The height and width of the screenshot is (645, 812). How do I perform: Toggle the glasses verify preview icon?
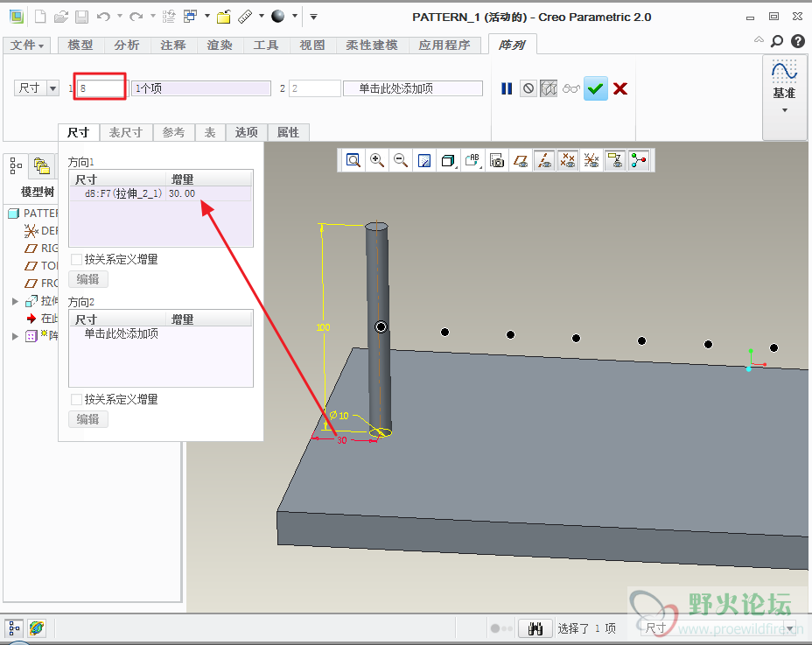[570, 88]
